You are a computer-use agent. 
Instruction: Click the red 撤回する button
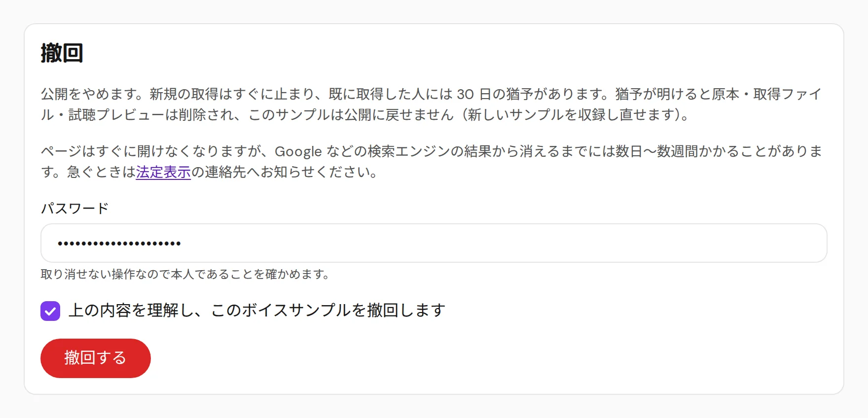pos(95,358)
